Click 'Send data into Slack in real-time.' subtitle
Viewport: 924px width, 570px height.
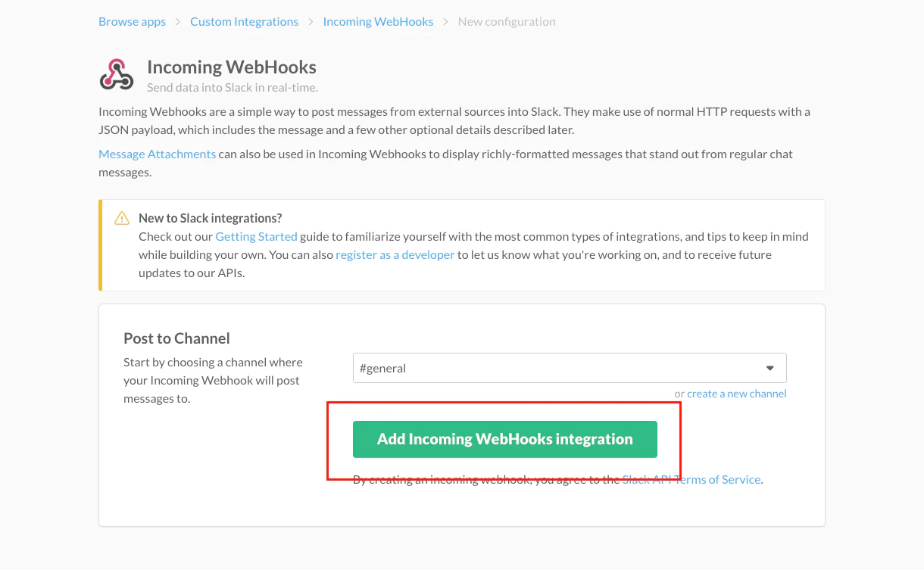(233, 87)
